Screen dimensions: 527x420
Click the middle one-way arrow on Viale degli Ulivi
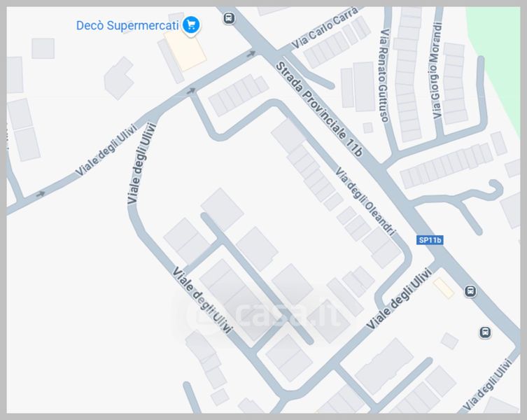pyautogui.click(x=191, y=90)
